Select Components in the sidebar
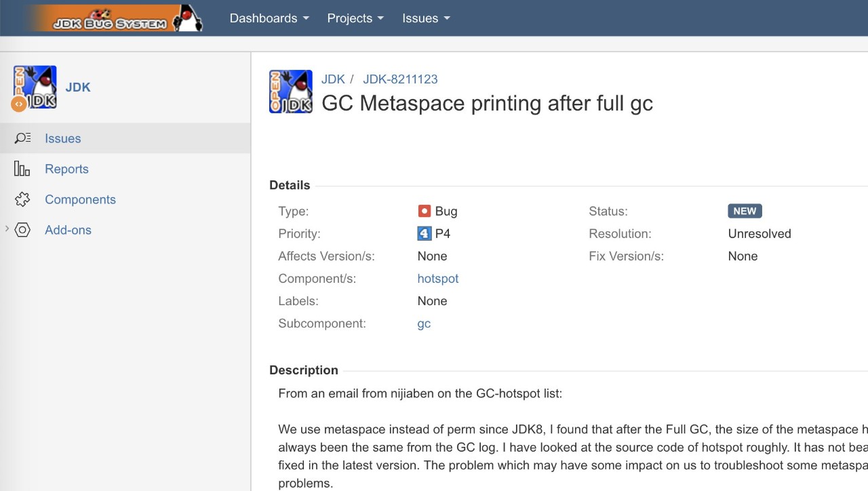 pyautogui.click(x=80, y=199)
